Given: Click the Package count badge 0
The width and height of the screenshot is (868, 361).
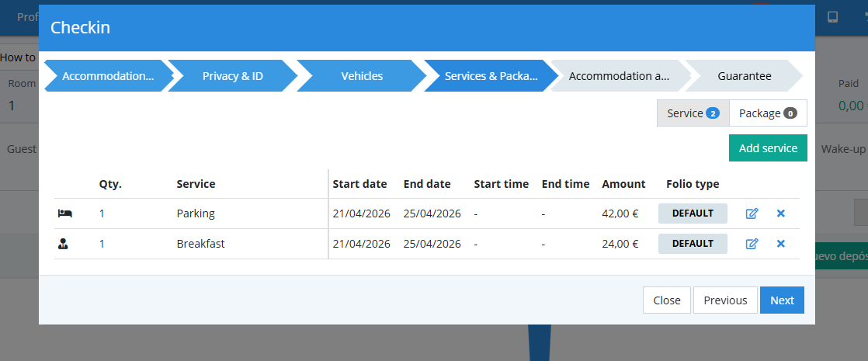Looking at the screenshot, I should pyautogui.click(x=790, y=113).
